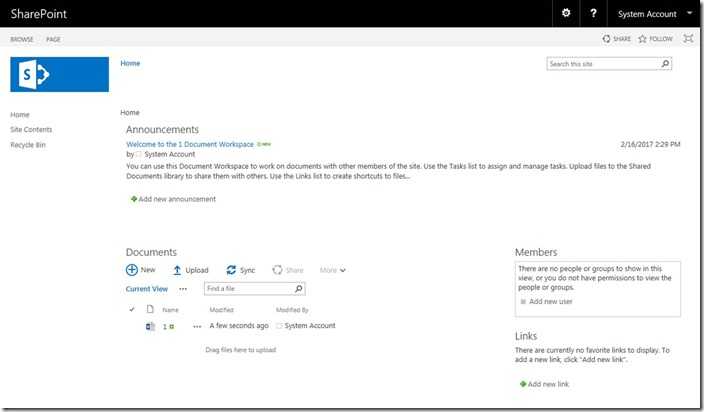Open the Settings gear menu
Image resolution: width=704 pixels, height=412 pixels.
(566, 13)
